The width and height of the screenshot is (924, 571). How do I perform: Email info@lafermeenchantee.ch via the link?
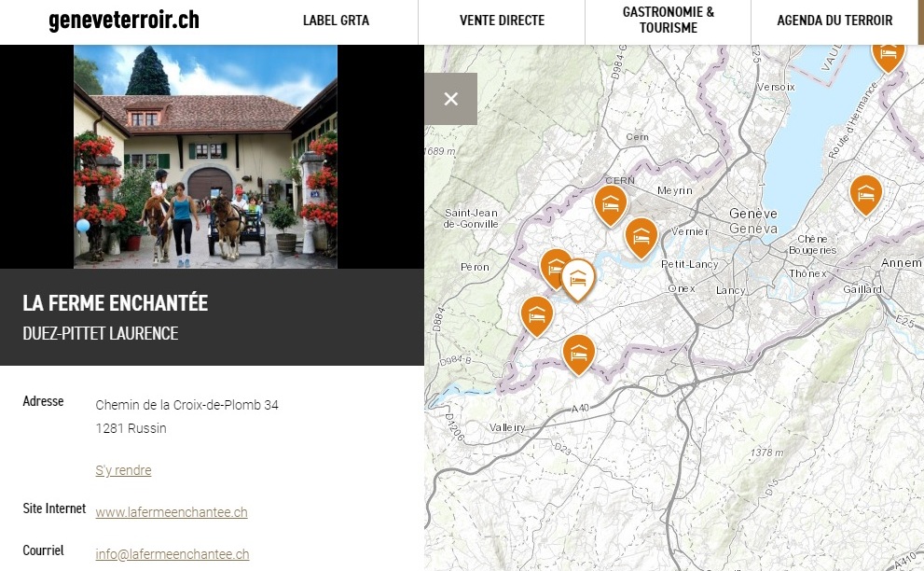(x=172, y=554)
